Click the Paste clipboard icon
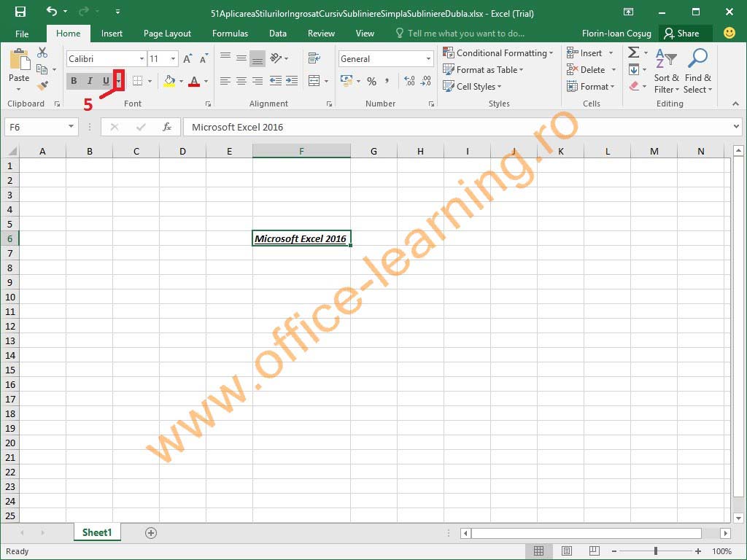The height and width of the screenshot is (560, 747). click(19, 61)
